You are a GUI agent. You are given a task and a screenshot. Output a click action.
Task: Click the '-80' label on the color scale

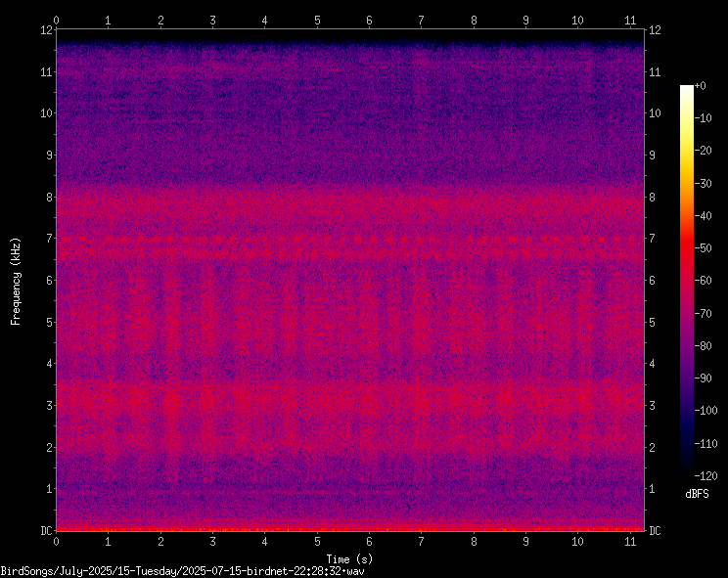click(704, 346)
